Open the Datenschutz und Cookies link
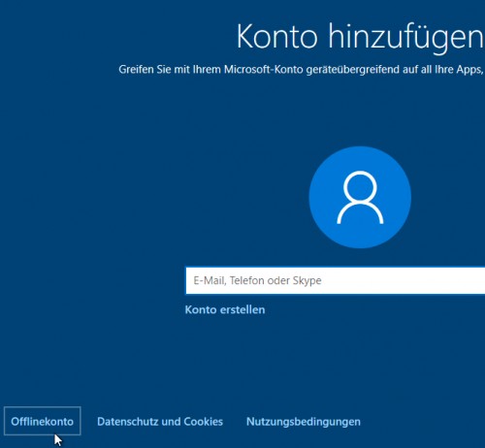This screenshot has height=448, width=485. 160,422
